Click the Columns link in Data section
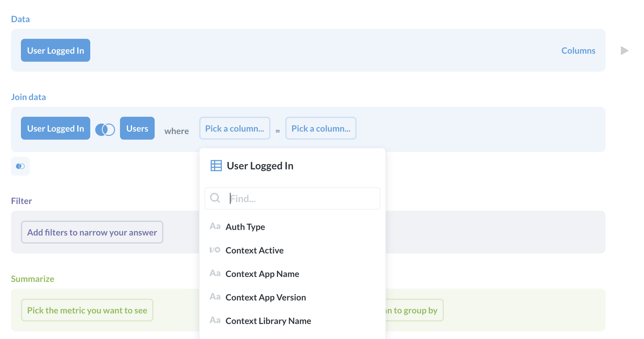Viewport: 644px width, 339px height. pyautogui.click(x=578, y=50)
